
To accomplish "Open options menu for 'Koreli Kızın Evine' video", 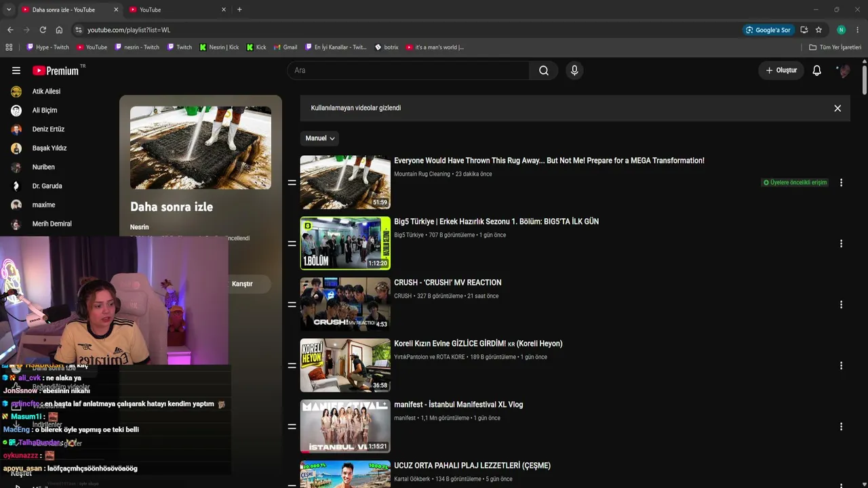I will pyautogui.click(x=841, y=366).
